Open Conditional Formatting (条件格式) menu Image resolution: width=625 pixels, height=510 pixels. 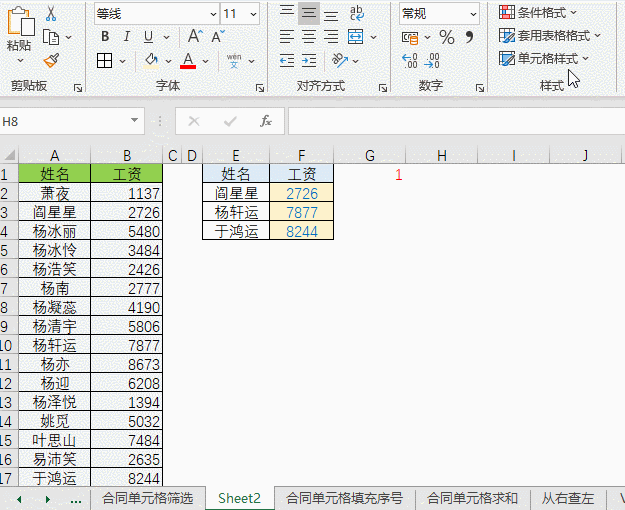click(x=538, y=13)
